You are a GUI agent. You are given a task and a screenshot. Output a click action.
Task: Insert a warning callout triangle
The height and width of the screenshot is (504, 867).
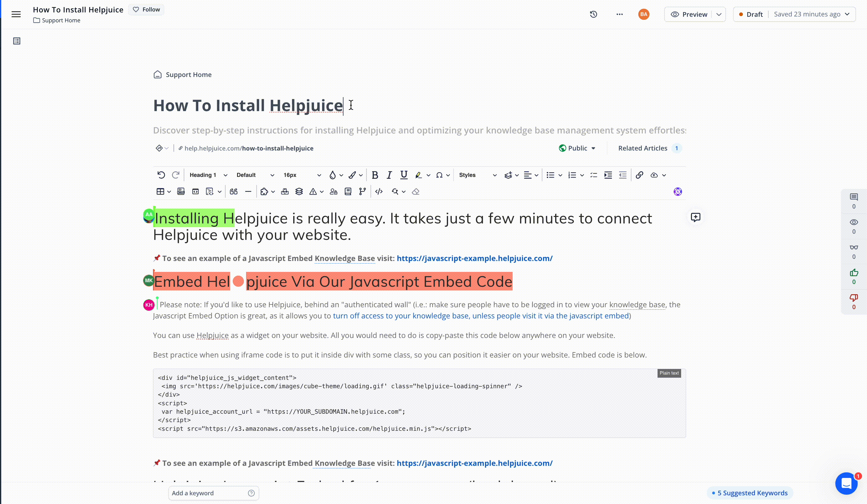click(x=313, y=191)
